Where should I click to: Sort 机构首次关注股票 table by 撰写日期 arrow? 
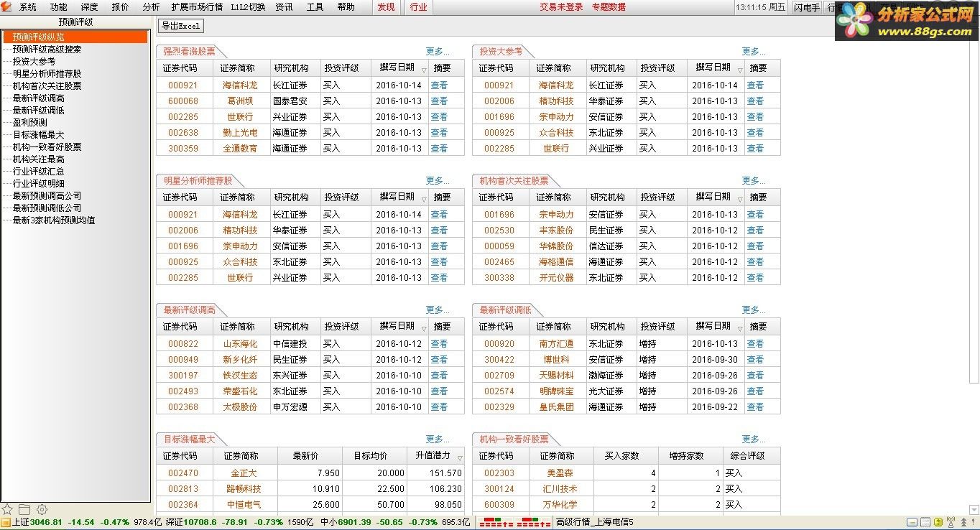pos(740,200)
